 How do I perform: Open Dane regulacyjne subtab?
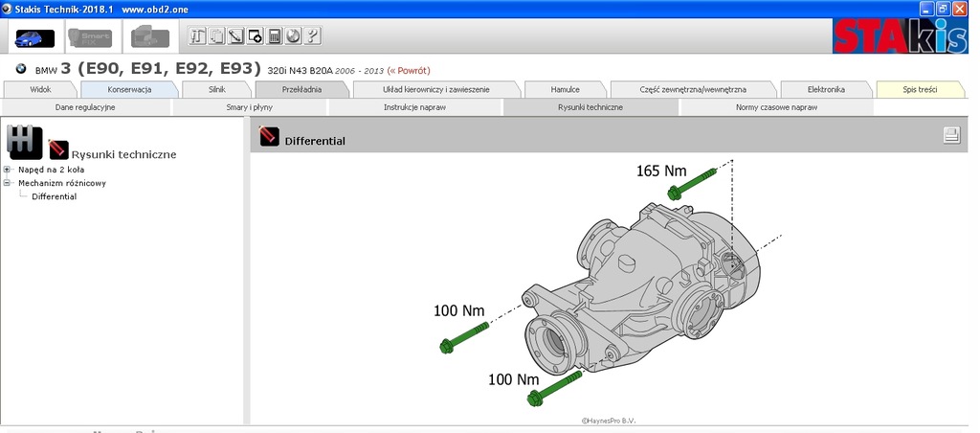click(x=85, y=107)
